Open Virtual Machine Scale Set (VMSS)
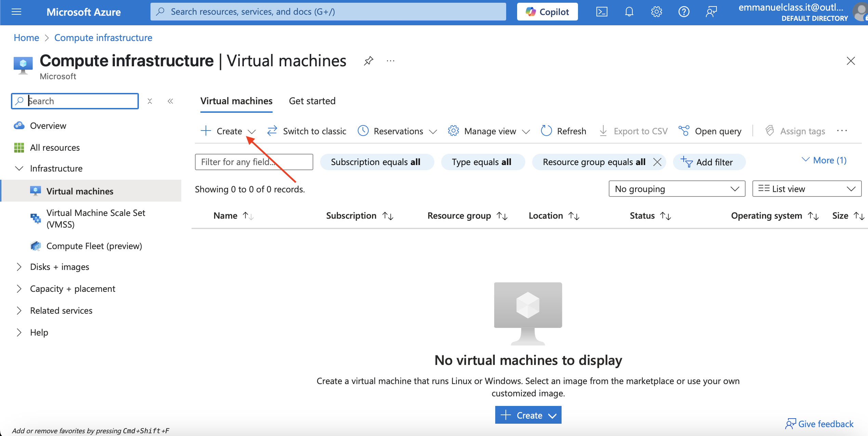 [x=96, y=219]
